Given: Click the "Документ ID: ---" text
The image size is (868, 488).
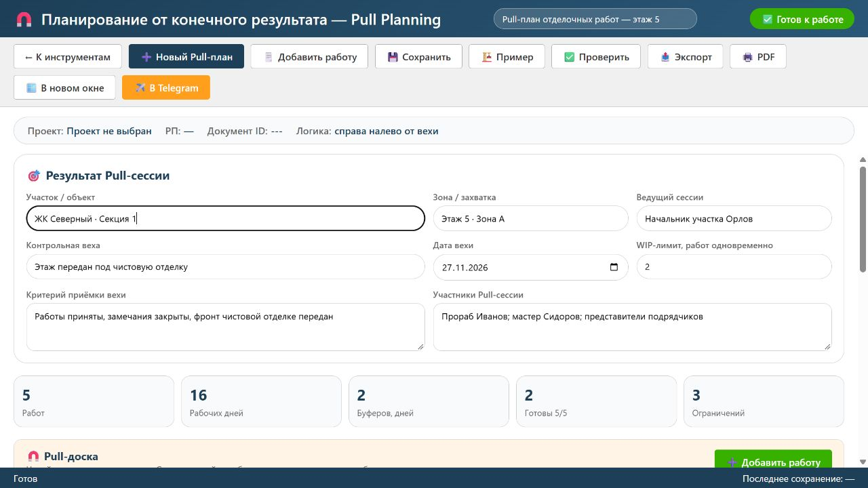Looking at the screenshot, I should 245,131.
